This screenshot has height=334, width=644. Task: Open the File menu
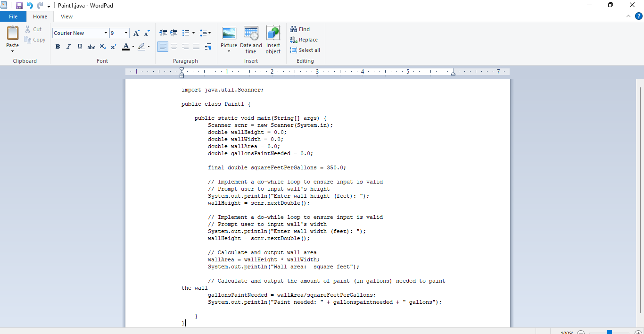point(13,16)
